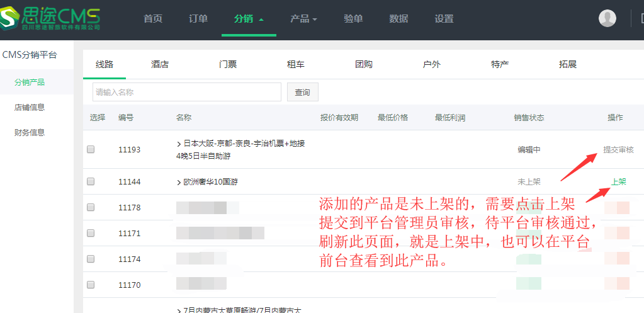
Task: Select checkbox for product 11144
Action: click(91, 181)
